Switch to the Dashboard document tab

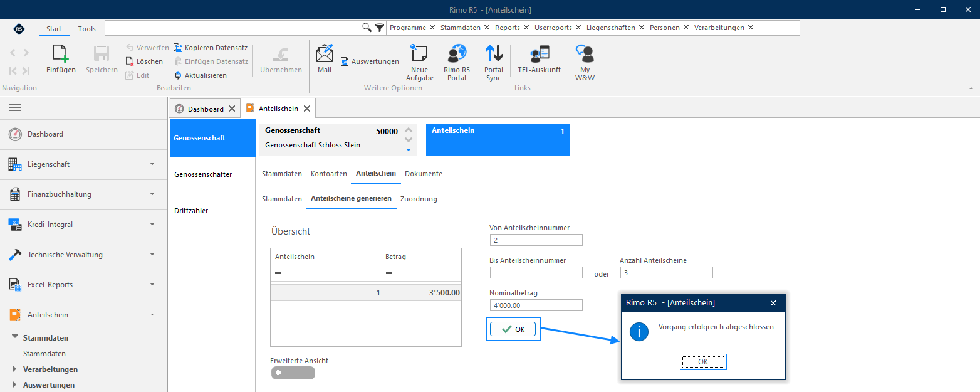point(206,109)
